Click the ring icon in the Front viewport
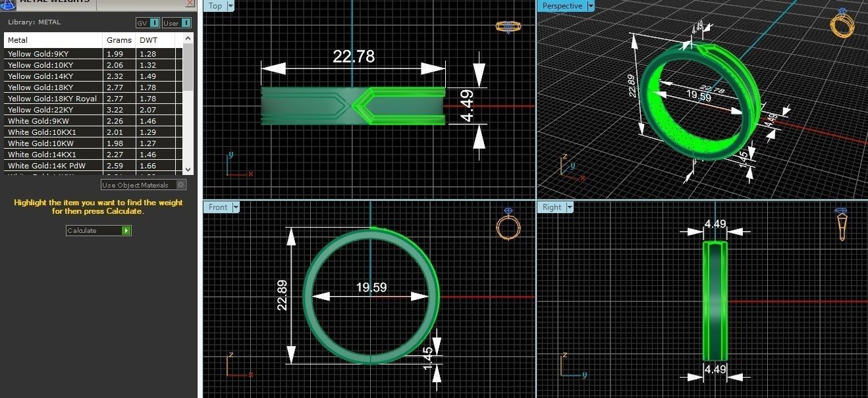The image size is (868, 398). [x=509, y=224]
